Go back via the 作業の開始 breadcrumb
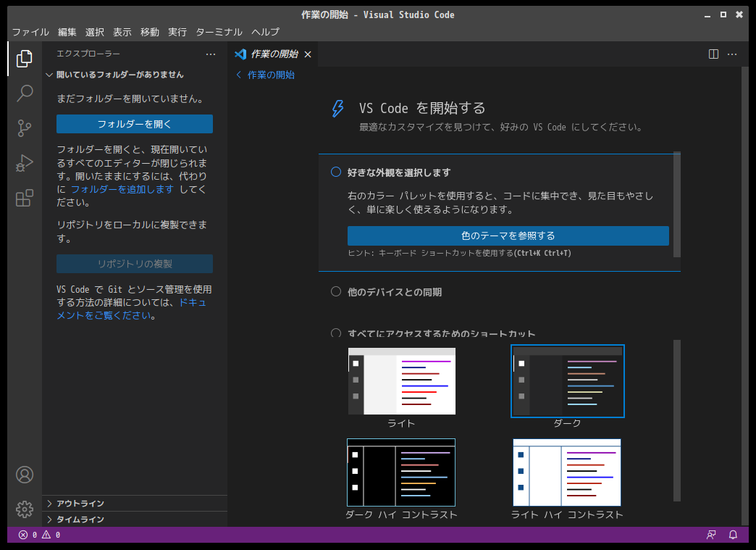Viewport: 756px width, 550px height. tap(265, 75)
